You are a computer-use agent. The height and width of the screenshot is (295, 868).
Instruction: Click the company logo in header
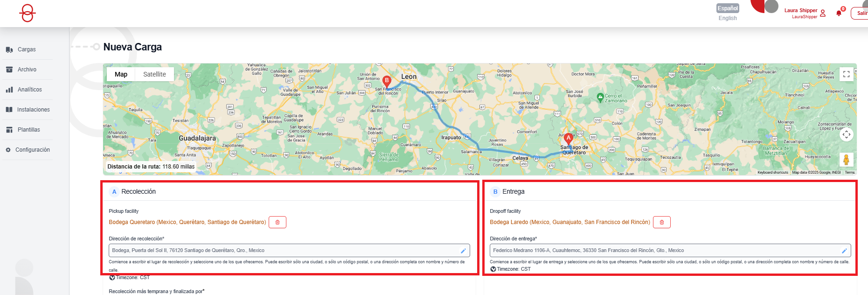coord(28,13)
